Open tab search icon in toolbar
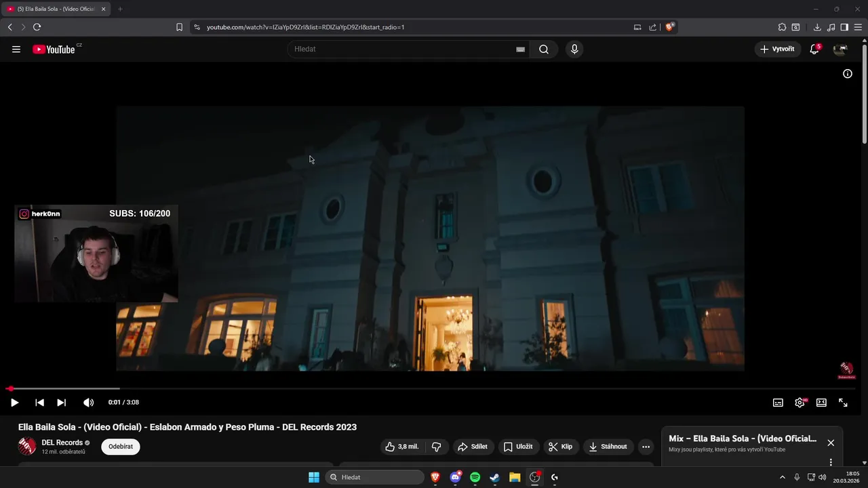The image size is (868, 488). click(x=795, y=27)
